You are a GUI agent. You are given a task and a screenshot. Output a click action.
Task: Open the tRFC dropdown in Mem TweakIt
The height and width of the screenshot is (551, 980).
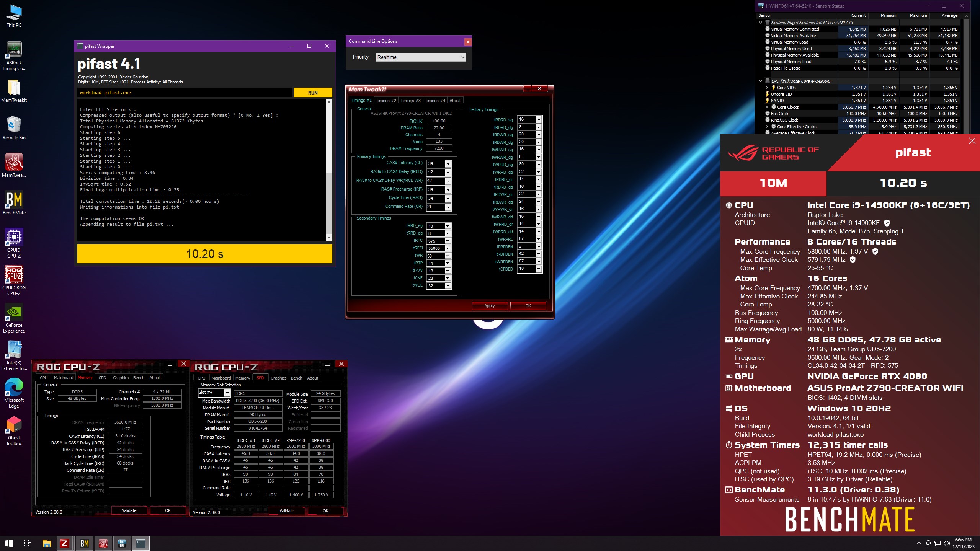click(448, 241)
